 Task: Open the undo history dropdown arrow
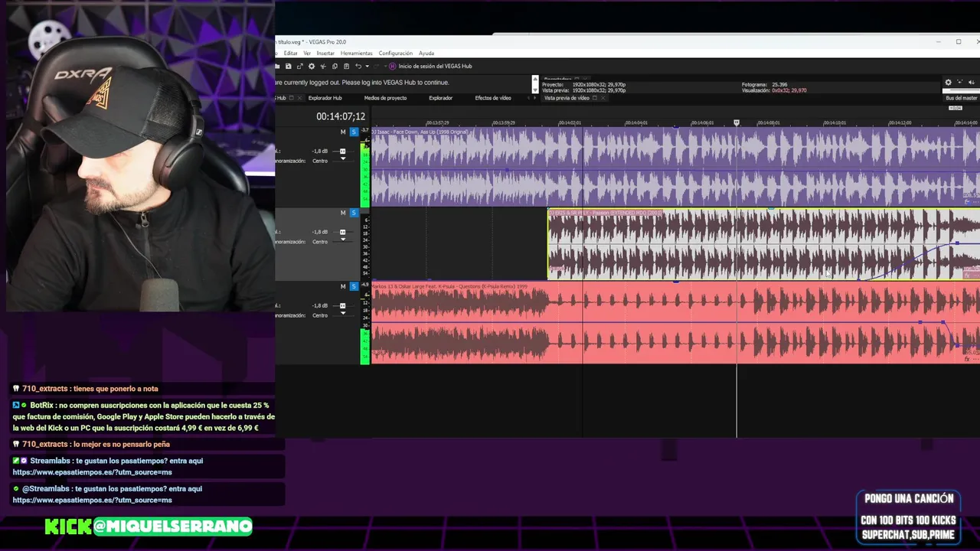[367, 67]
